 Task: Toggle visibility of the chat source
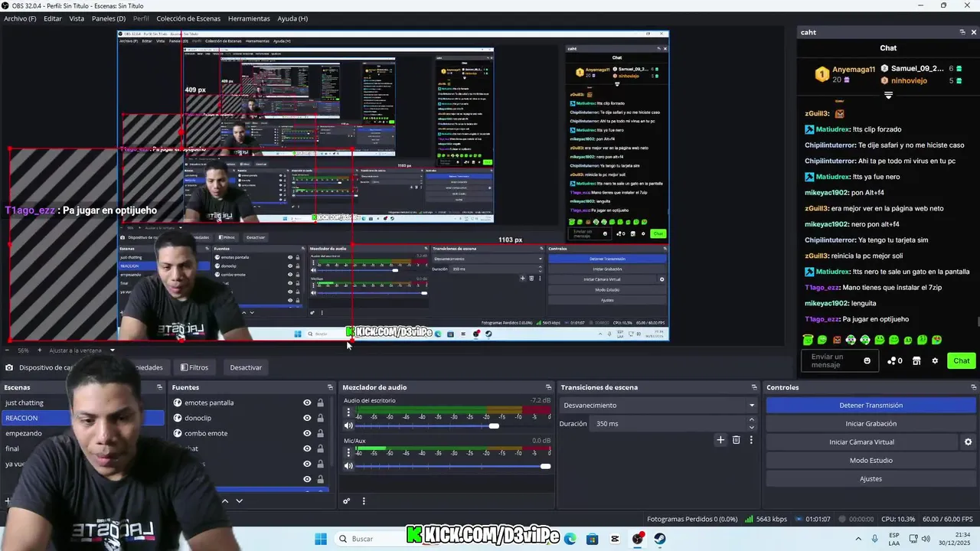307,448
